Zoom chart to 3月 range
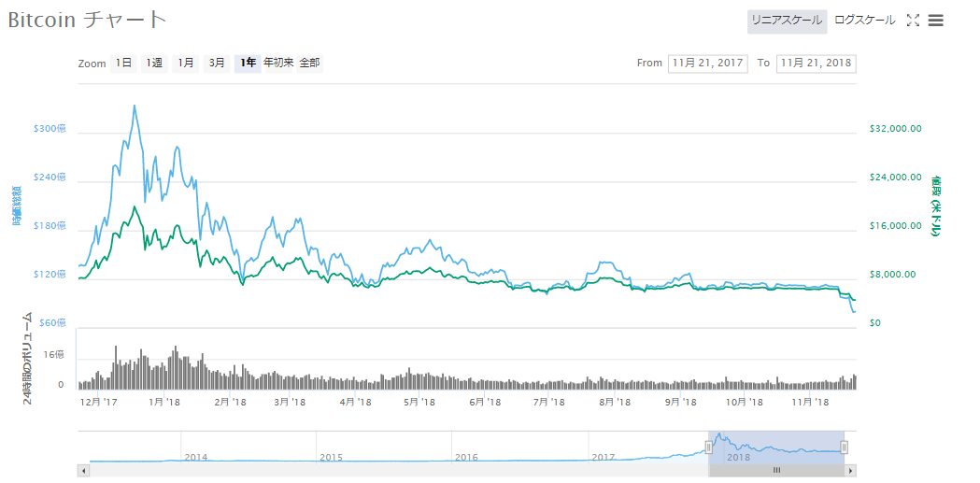Image resolution: width=980 pixels, height=483 pixels. [x=217, y=64]
